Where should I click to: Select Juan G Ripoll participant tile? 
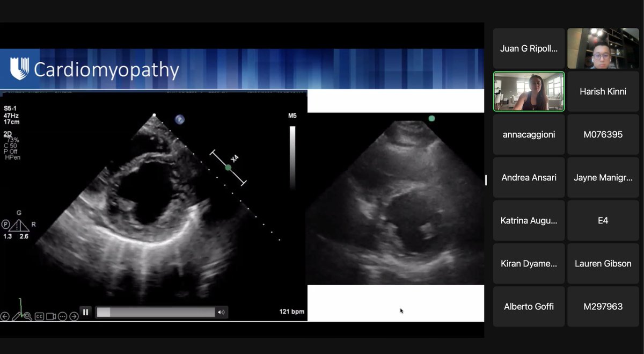[529, 48]
